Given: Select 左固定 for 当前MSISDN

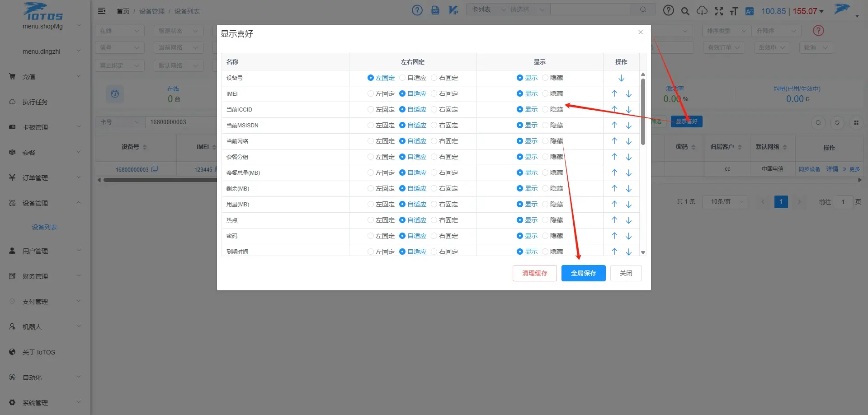Looking at the screenshot, I should [x=381, y=126].
